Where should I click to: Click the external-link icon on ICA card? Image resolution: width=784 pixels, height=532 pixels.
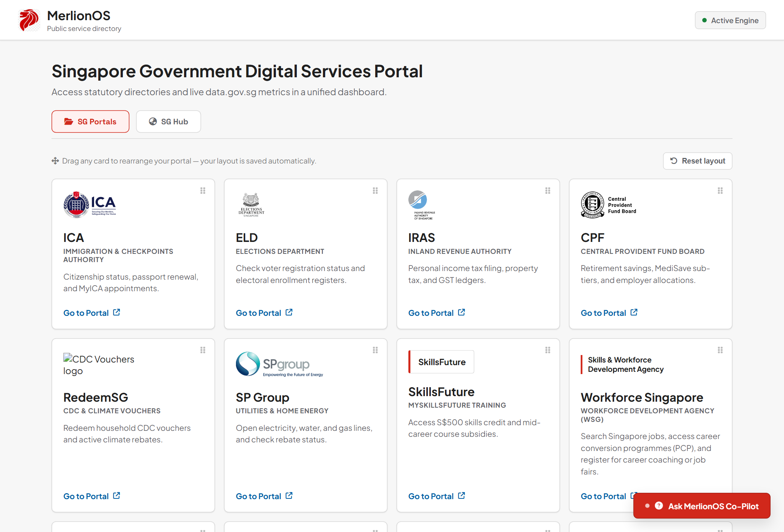click(116, 312)
